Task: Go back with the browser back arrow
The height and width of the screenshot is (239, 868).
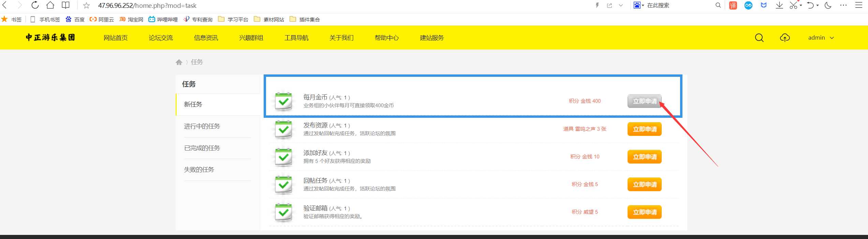Action: click(4, 5)
